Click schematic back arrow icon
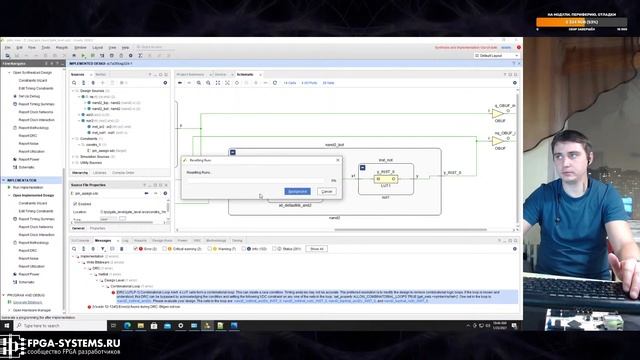The height and width of the screenshot is (360, 640). click(180, 83)
